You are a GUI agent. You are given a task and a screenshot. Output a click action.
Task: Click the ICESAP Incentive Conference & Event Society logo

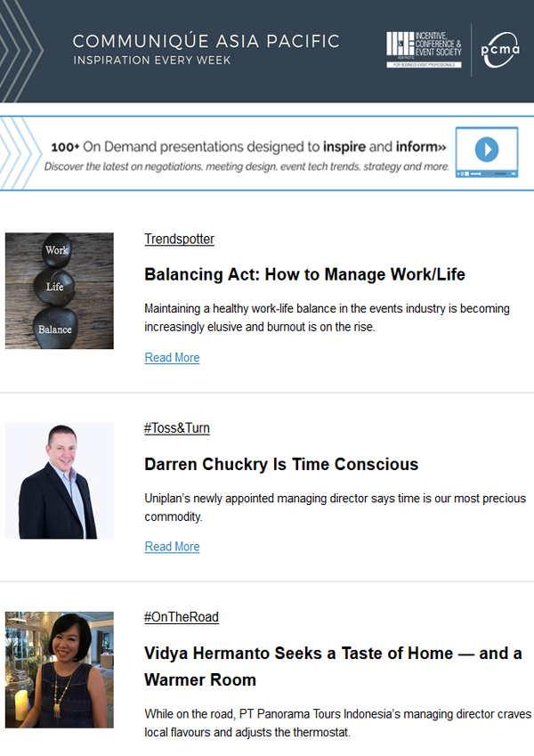coord(424,49)
